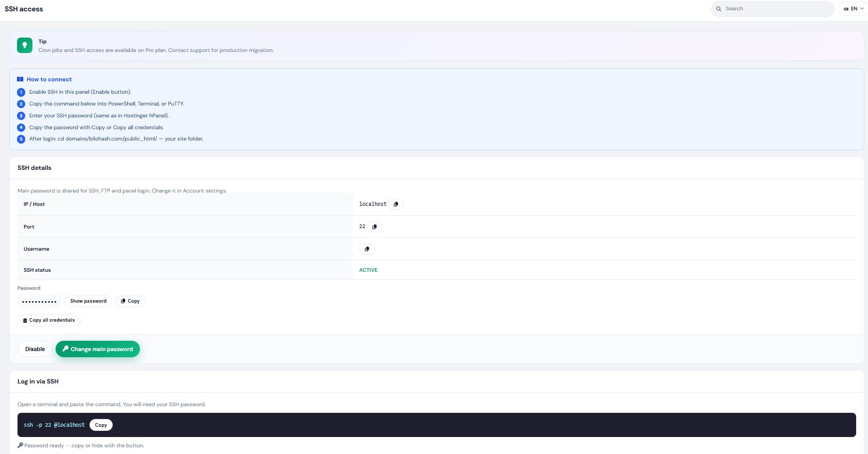Open the EN language dropdown
This screenshot has height=454, width=868.
click(x=853, y=9)
